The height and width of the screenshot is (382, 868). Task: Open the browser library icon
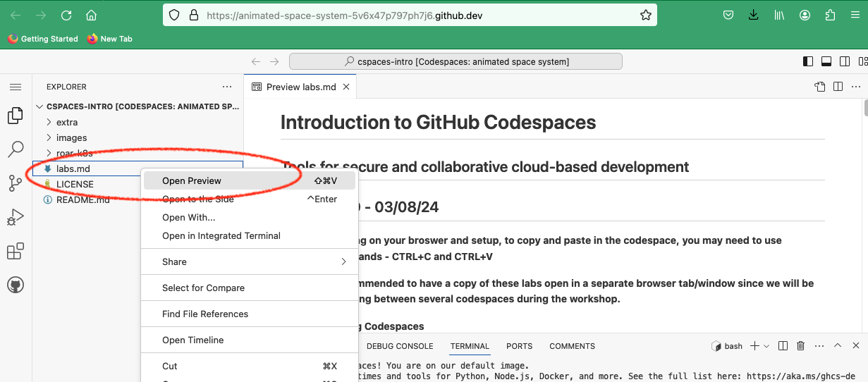pos(780,15)
